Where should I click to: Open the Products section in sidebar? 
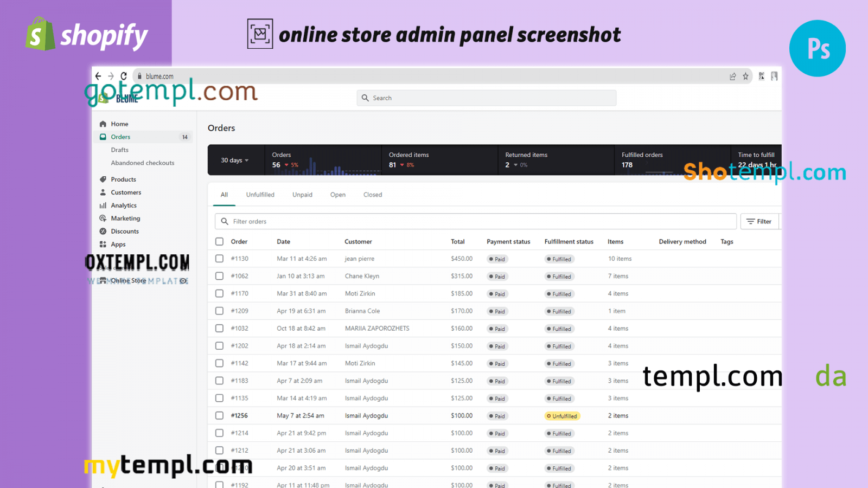click(x=123, y=179)
